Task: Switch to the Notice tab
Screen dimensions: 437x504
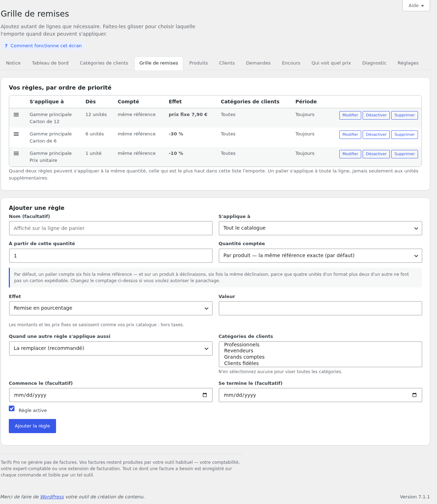Action: click(x=13, y=63)
